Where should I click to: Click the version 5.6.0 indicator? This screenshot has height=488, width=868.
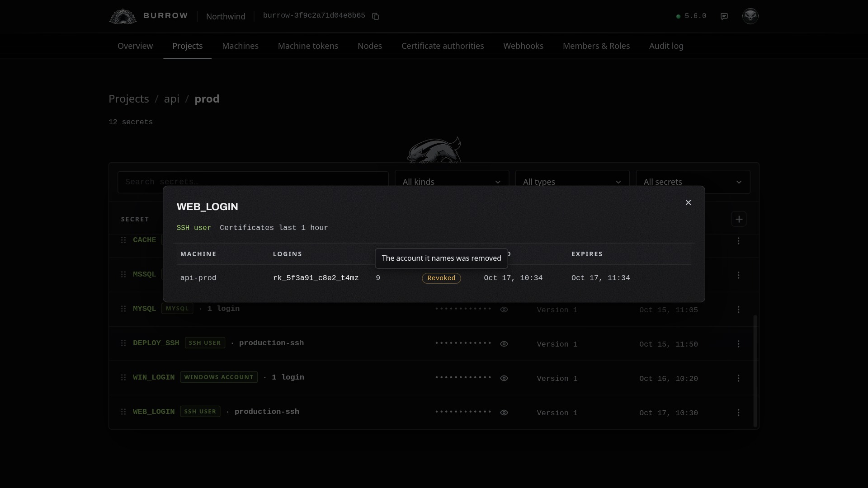(691, 16)
